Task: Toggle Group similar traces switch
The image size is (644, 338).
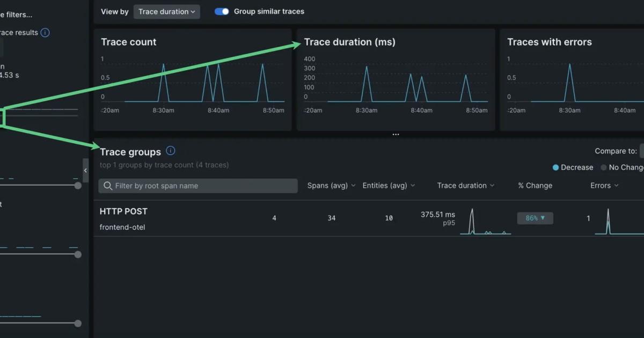Action: (222, 11)
